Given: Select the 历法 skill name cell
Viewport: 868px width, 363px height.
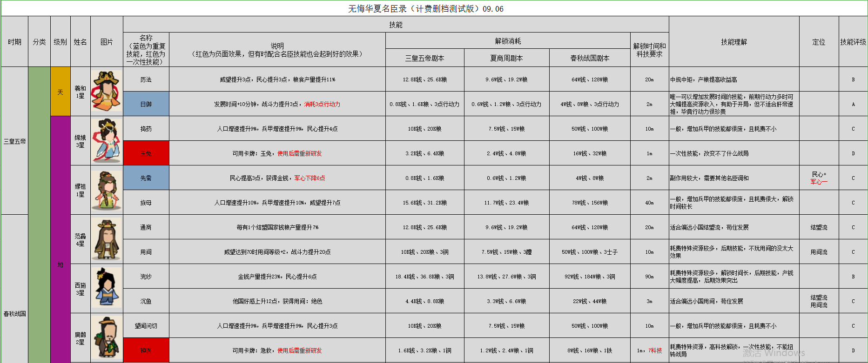Looking at the screenshot, I should coord(146,79).
